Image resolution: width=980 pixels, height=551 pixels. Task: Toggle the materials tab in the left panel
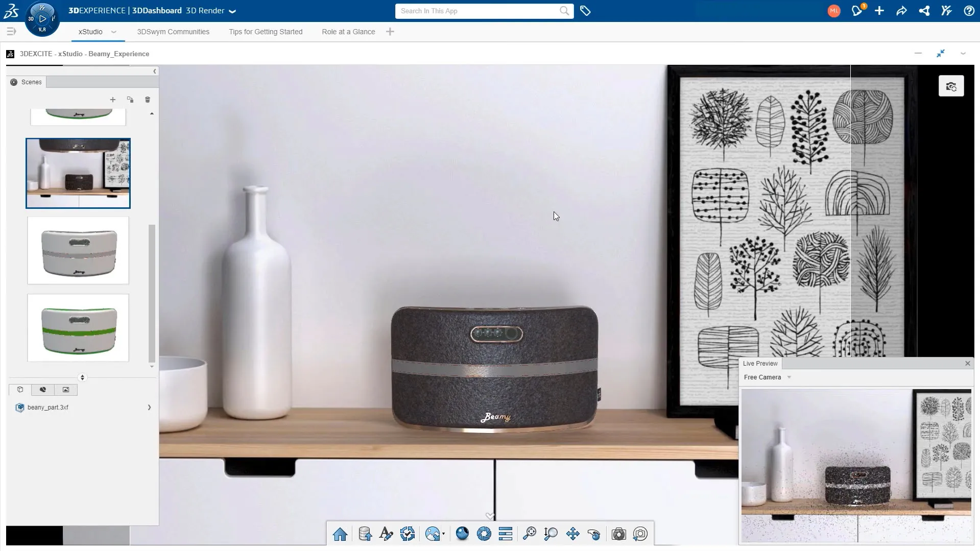43,390
